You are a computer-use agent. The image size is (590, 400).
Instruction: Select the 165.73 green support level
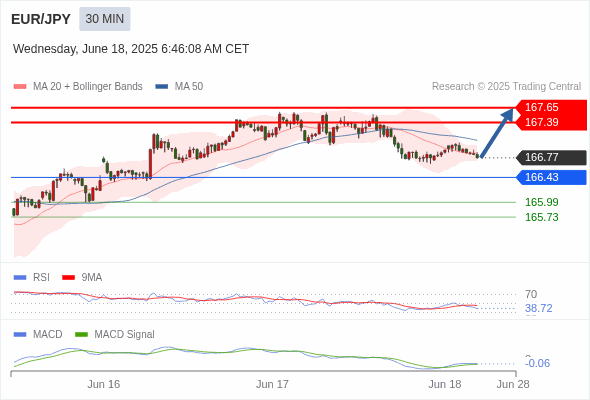coord(541,217)
